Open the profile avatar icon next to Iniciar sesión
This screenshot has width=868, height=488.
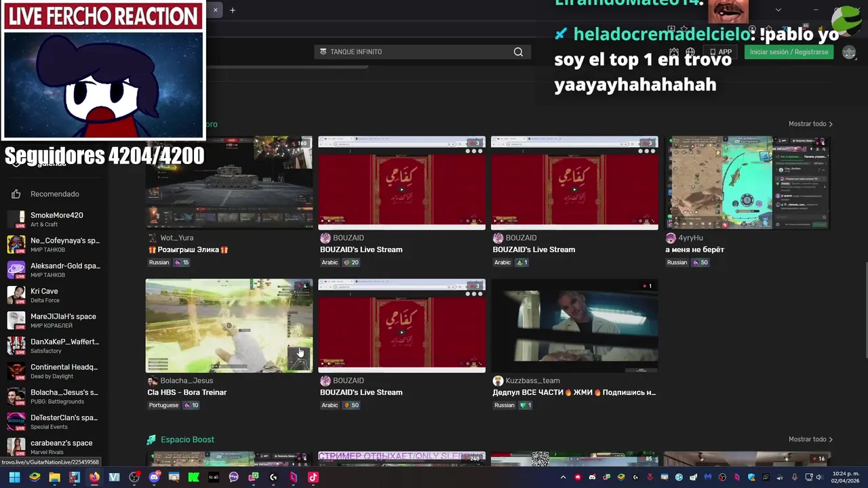pos(849,52)
